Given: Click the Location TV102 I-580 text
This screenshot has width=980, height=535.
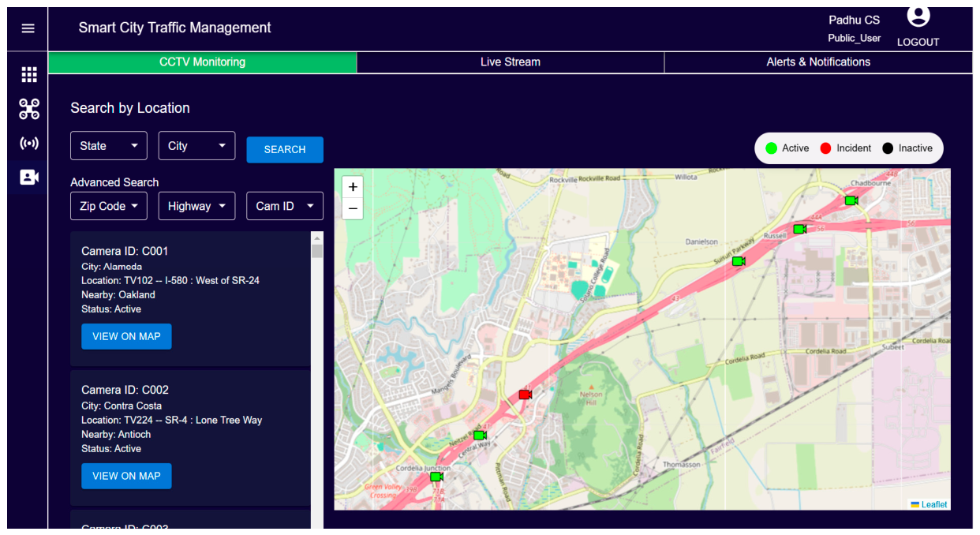Looking at the screenshot, I should coord(170,281).
